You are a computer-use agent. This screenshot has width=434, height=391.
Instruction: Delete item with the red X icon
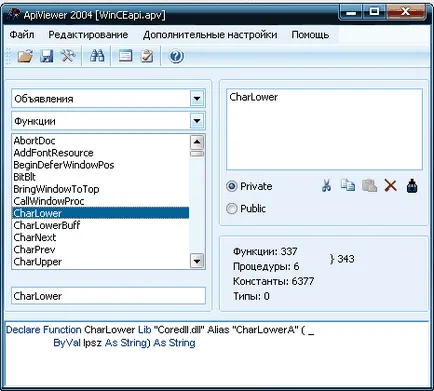click(391, 185)
